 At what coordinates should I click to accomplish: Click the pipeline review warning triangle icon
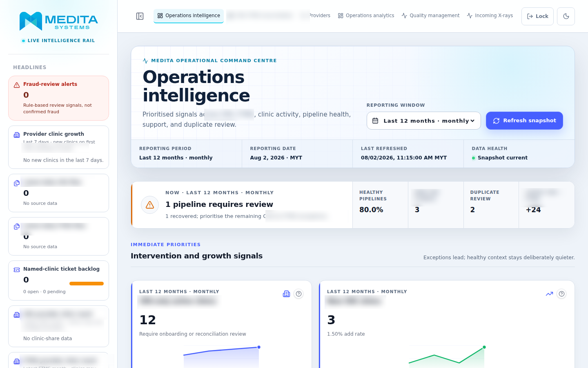[x=150, y=205]
